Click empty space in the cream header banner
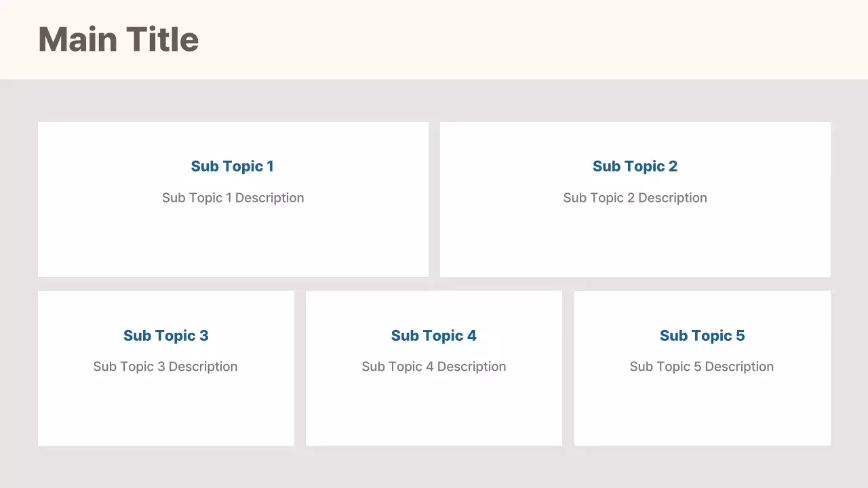Image resolution: width=868 pixels, height=488 pixels. point(515,39)
